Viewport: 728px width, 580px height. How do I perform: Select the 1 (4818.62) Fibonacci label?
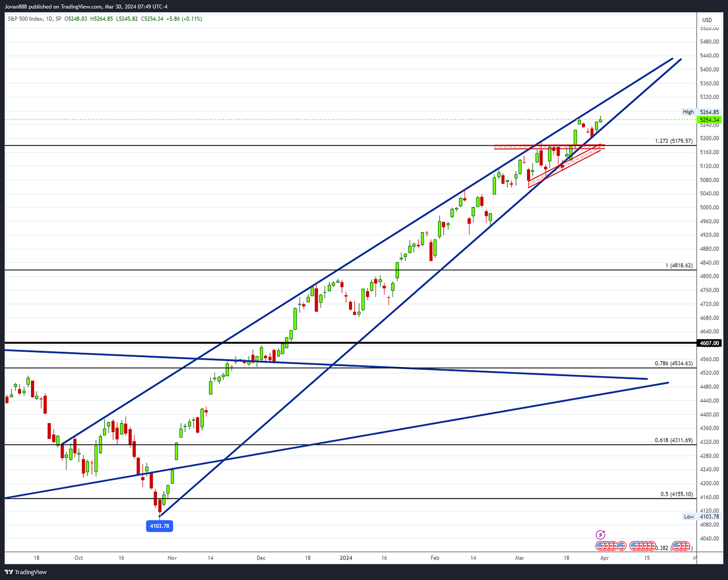click(679, 266)
